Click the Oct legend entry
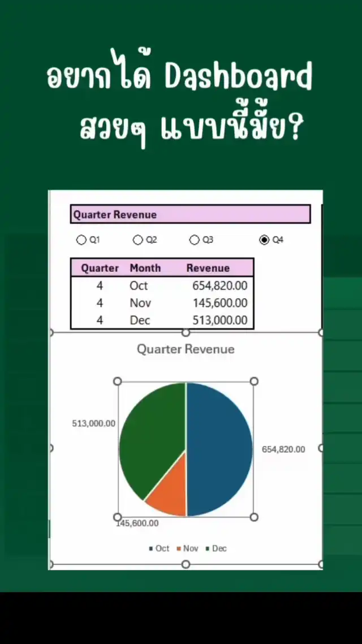Image resolution: width=362 pixels, height=644 pixels. [x=159, y=548]
